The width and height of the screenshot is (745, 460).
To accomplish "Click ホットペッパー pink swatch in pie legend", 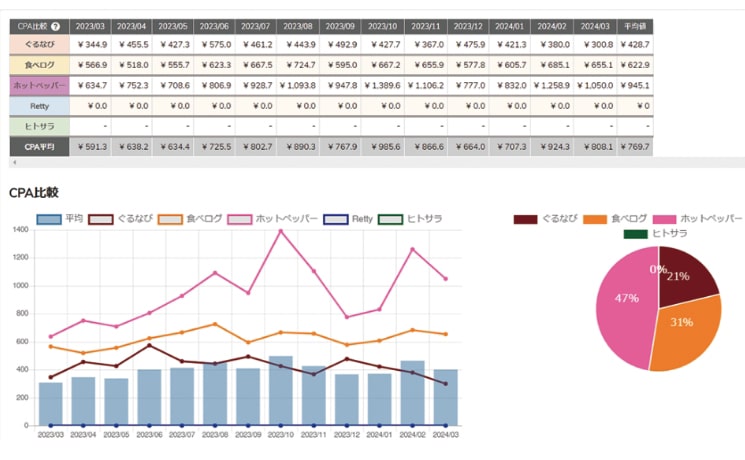I will tap(664, 218).
